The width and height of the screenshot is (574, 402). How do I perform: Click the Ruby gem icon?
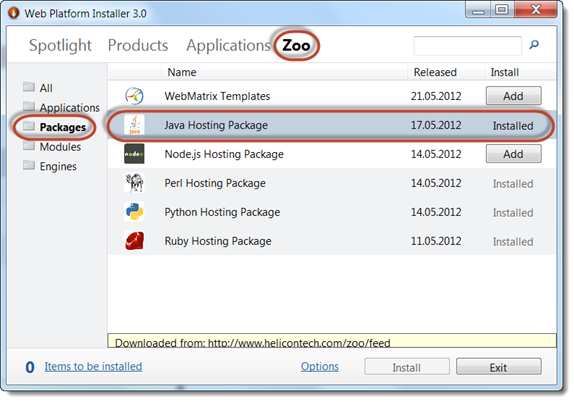(134, 241)
